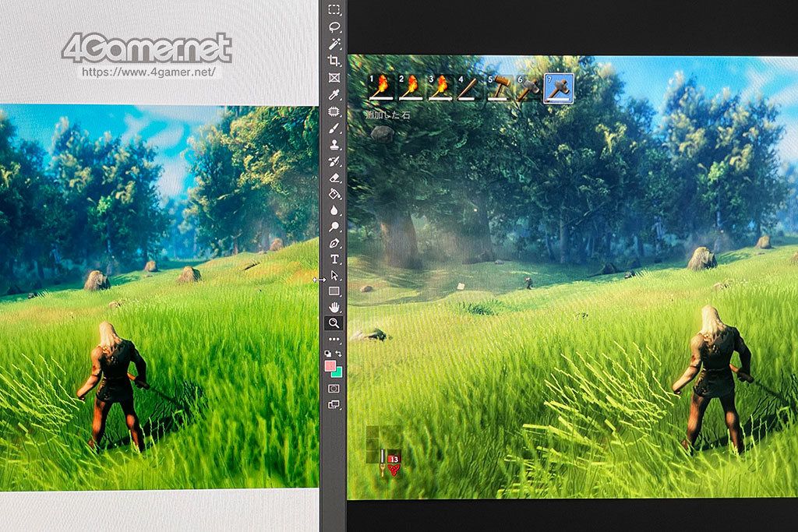Open the Edit Toolbar three-dots menu
Image resolution: width=798 pixels, height=532 pixels.
334,339
